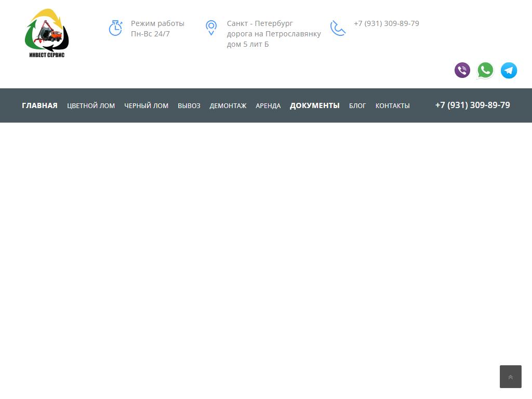Open ЧЕРНЫЙ ЛОМ menu item

click(146, 105)
